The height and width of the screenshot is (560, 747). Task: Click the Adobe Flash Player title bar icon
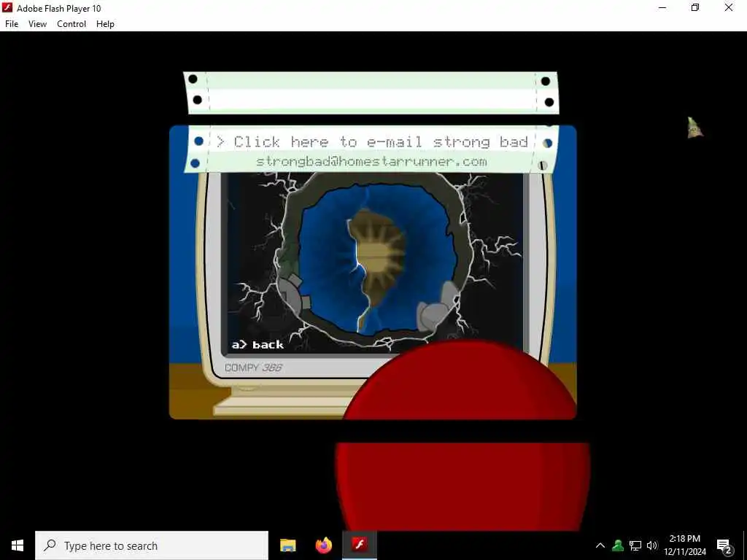(7, 7)
